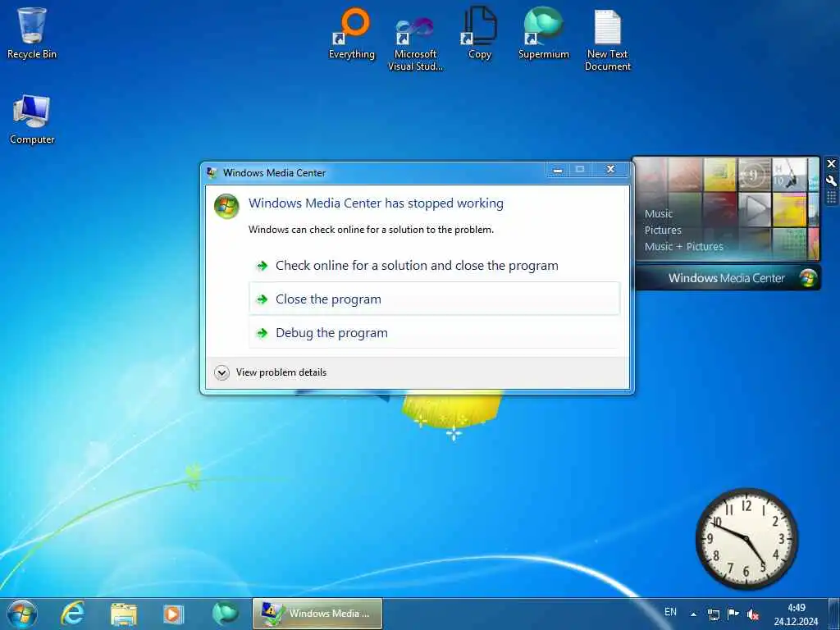
Task: Open the Action Center flag icon
Action: [733, 614]
